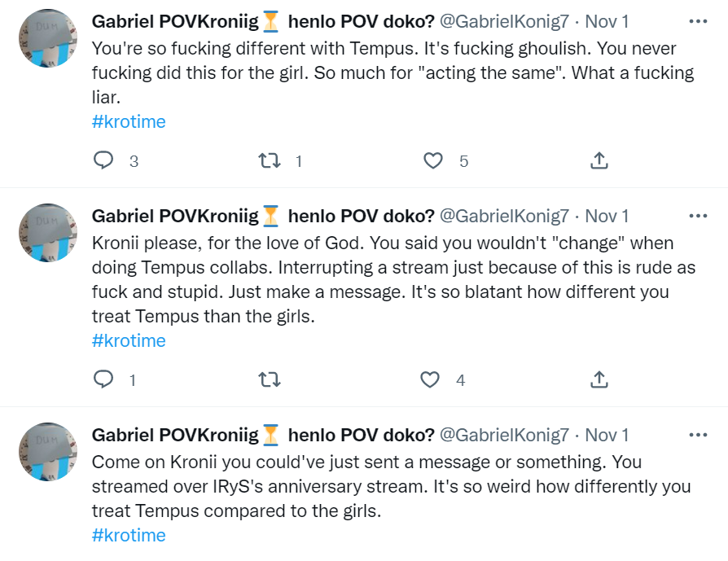Viewport: 728px width, 561px height.
Task: Like the first tweet with 5 likes
Action: coord(433,161)
